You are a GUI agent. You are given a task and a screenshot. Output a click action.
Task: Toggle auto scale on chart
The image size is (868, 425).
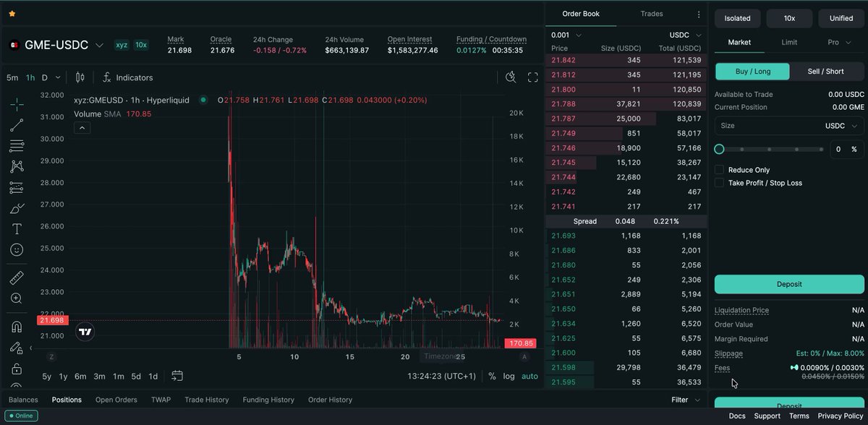tap(529, 376)
